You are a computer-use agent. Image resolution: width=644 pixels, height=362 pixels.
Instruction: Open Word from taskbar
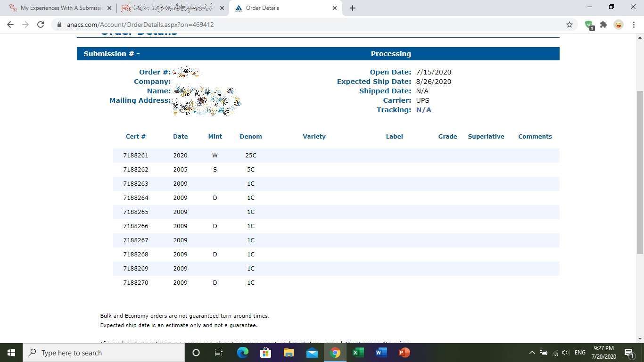coord(381,353)
